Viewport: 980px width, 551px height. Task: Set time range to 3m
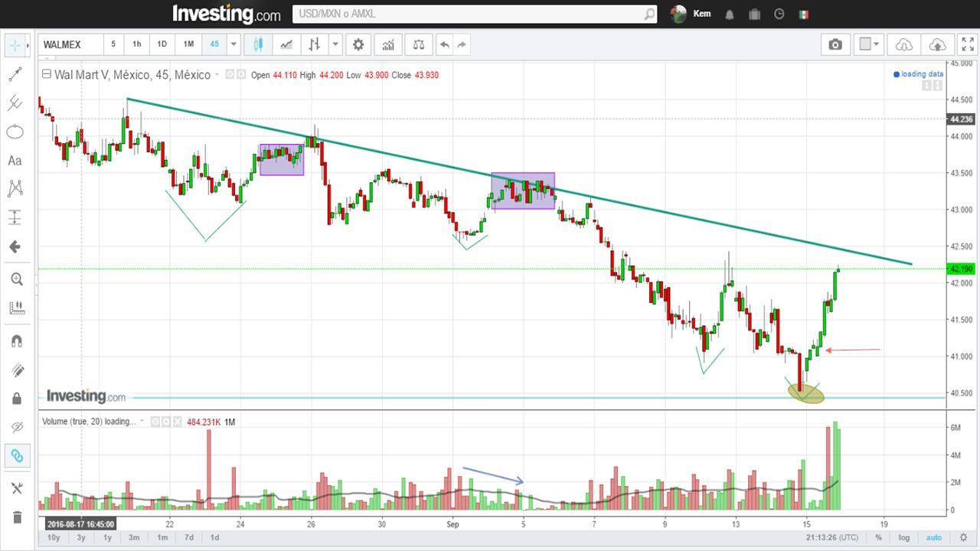tap(134, 537)
